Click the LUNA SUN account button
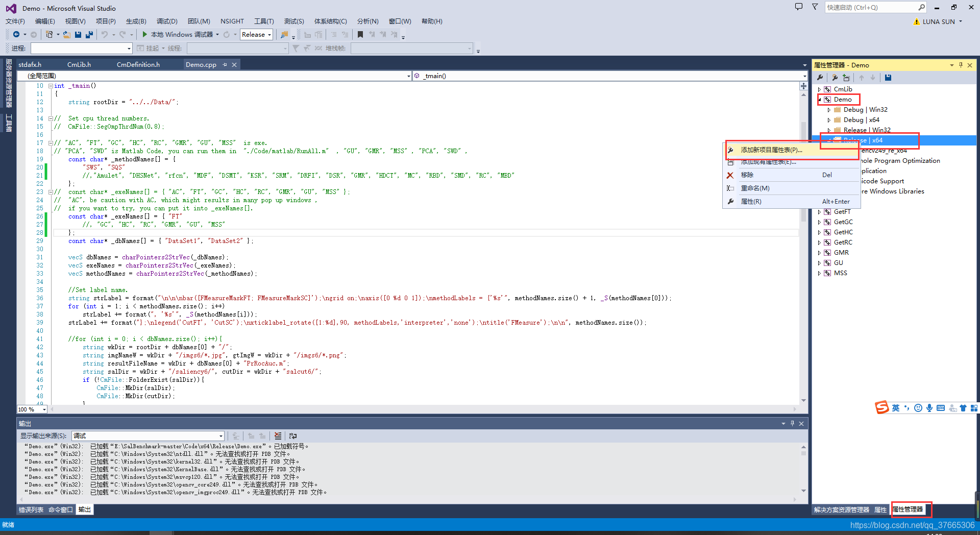This screenshot has height=535, width=980. [938, 22]
